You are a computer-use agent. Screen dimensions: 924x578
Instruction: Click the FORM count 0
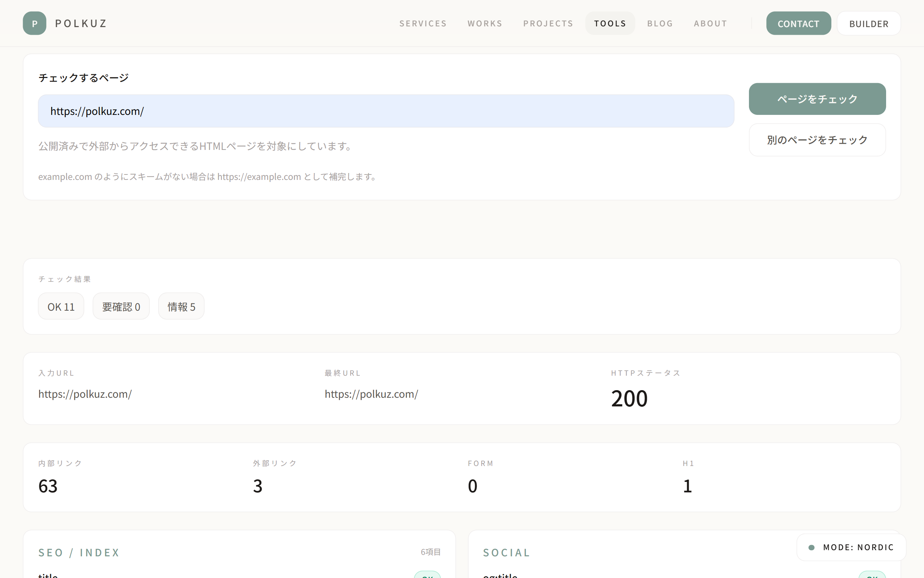pyautogui.click(x=473, y=486)
